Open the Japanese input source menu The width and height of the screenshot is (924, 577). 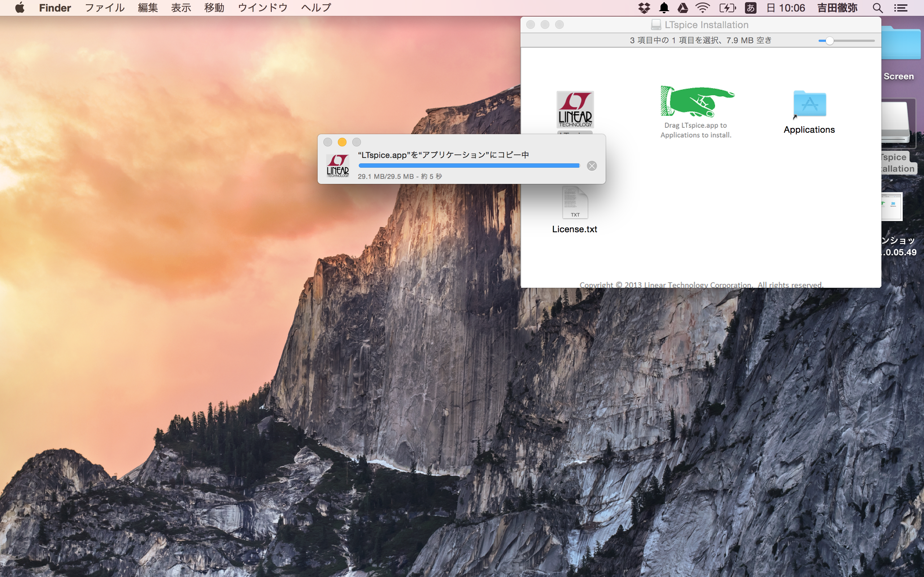(x=750, y=8)
